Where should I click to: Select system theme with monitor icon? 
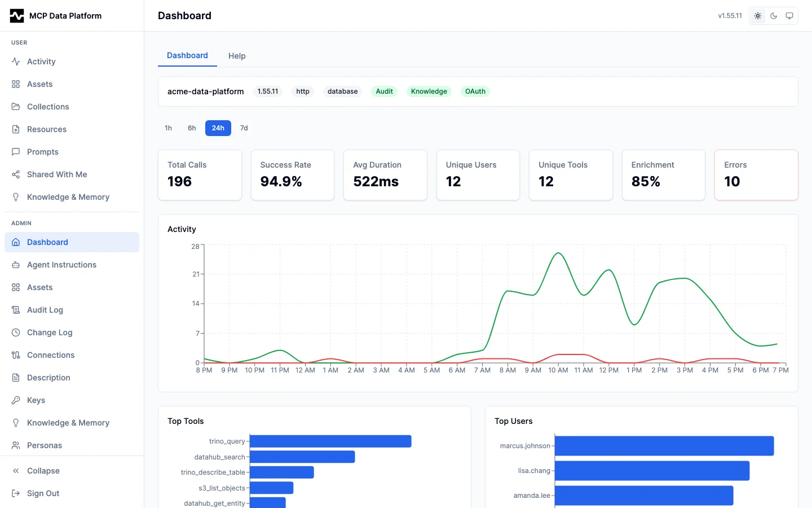coord(789,16)
